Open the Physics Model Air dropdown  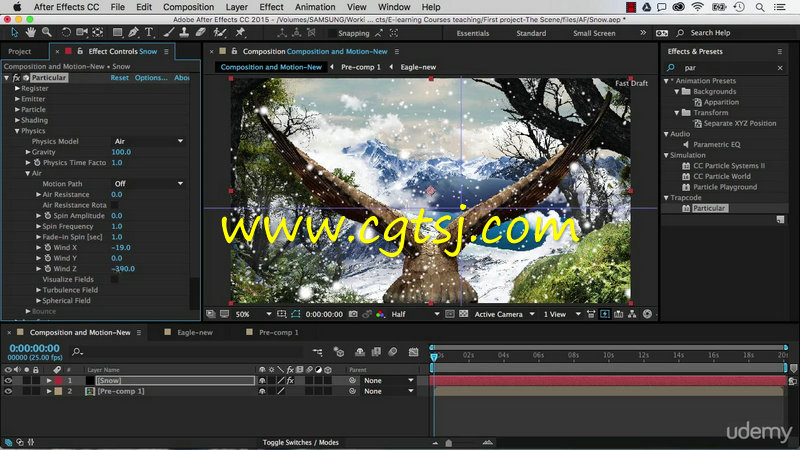coord(148,141)
